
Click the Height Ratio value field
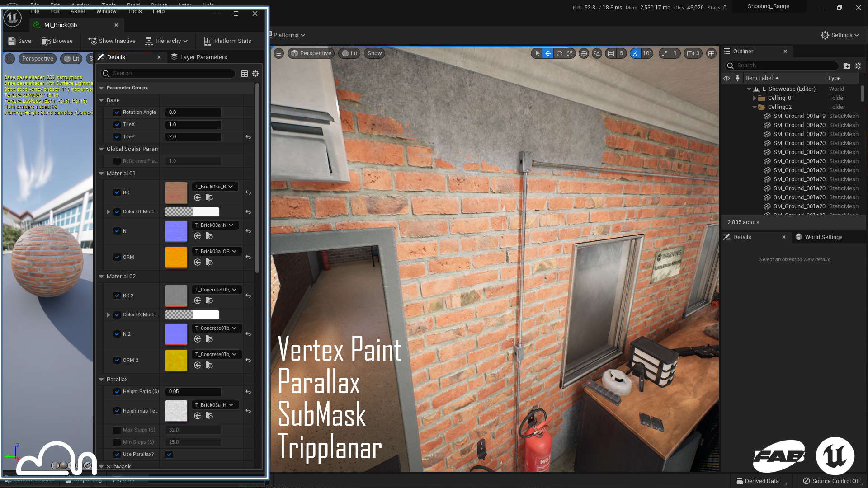[193, 392]
